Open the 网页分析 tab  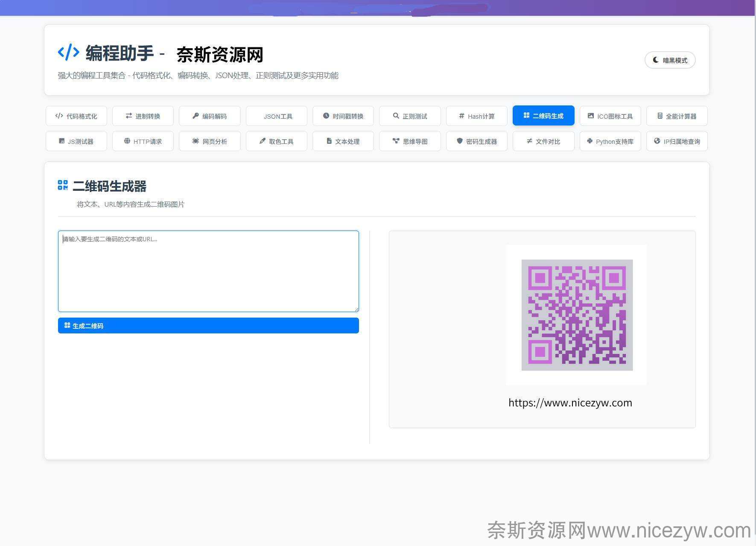210,141
